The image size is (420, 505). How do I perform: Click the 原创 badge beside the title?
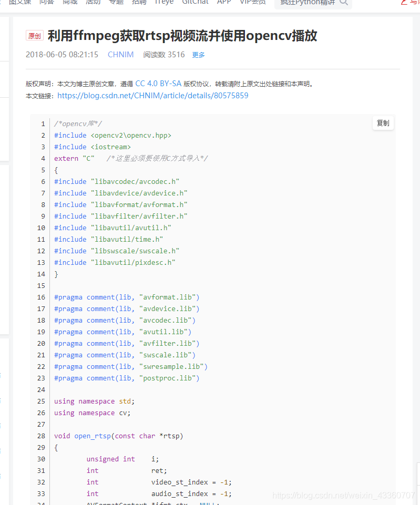[35, 35]
